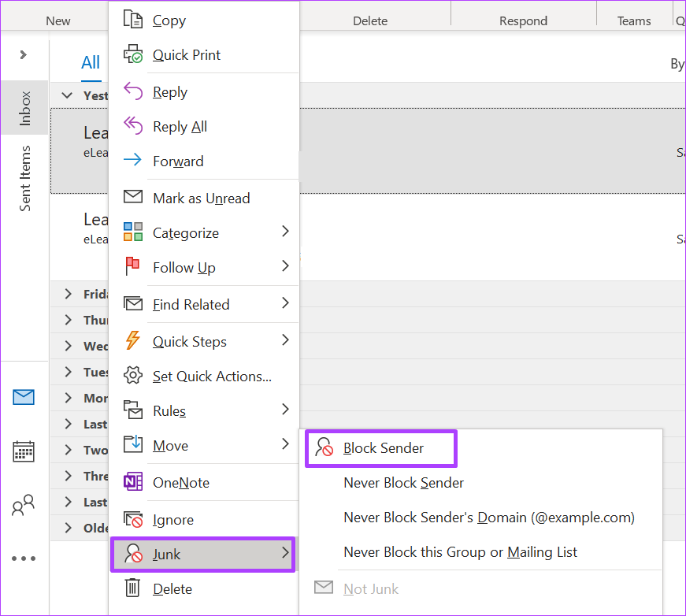Click the Mark as Unread envelope icon
This screenshot has height=616, width=686.
[x=132, y=197]
